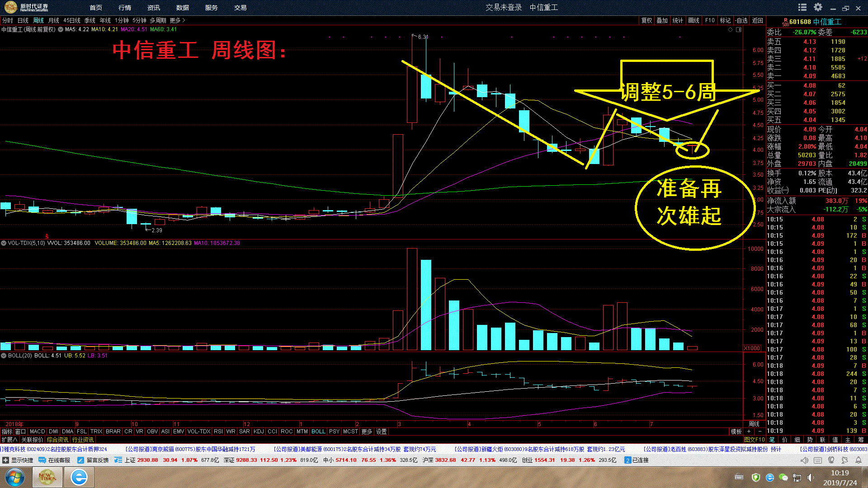Open 行情 menu
Image resolution: width=868 pixels, height=488 pixels.
[125, 8]
